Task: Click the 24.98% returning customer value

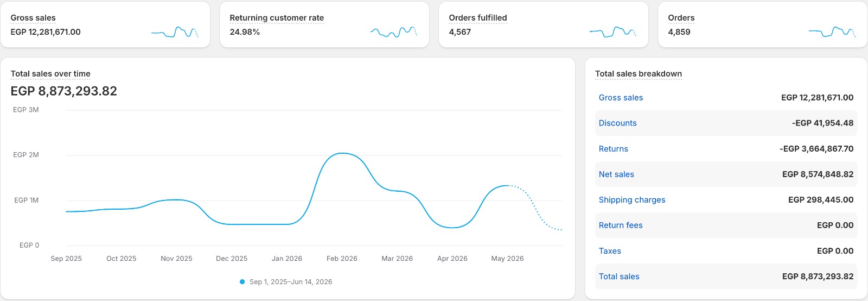Action: pos(245,32)
